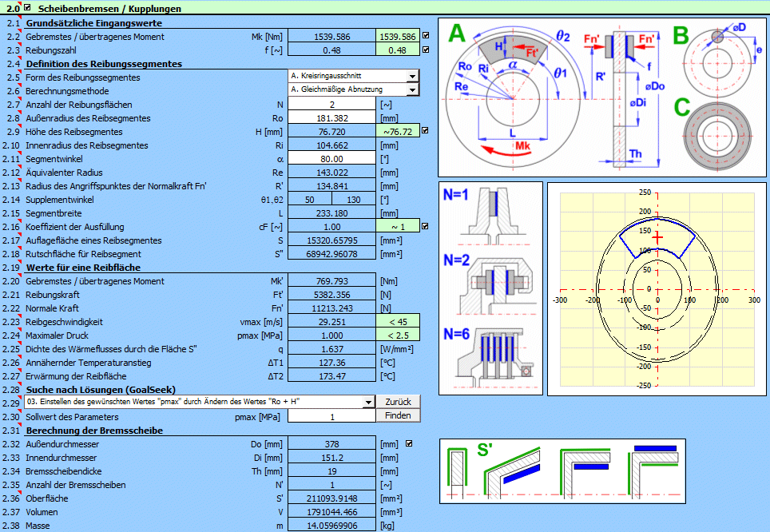Image resolution: width=770 pixels, height=532 pixels.
Task: Click the Rutschfläche value 68942.96078
Action: 332,254
